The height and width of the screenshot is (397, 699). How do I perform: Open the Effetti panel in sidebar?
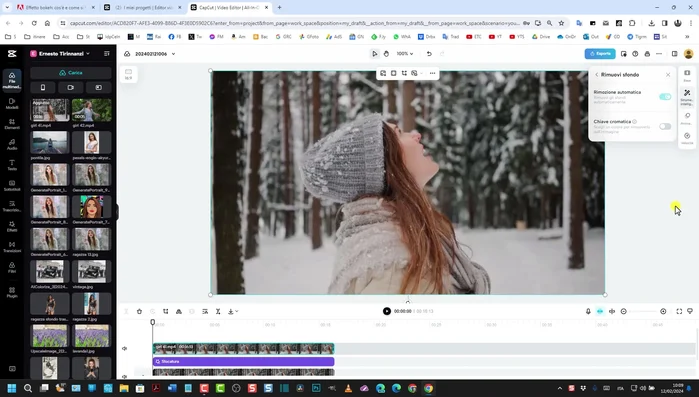[x=12, y=226]
